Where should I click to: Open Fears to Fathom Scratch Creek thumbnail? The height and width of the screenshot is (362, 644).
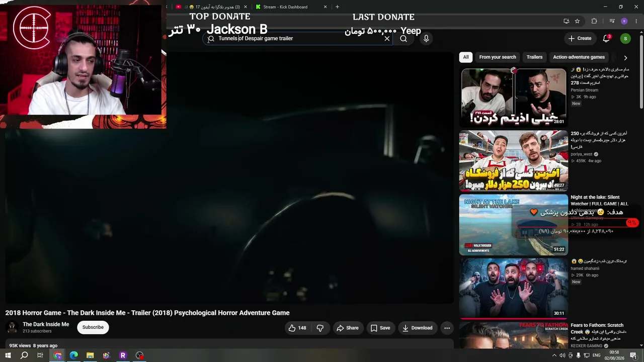click(514, 335)
